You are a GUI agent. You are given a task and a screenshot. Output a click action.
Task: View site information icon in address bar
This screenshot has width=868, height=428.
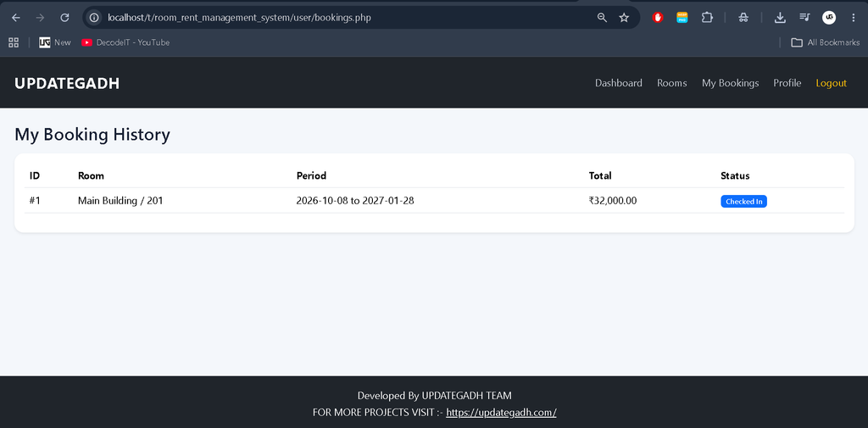coord(95,18)
